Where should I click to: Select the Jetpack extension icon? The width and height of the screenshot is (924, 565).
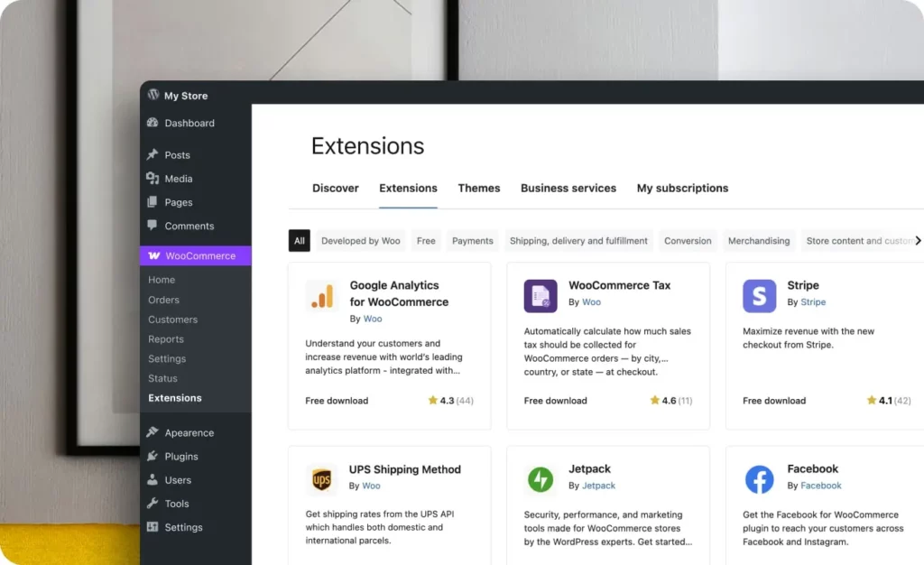[x=540, y=479]
